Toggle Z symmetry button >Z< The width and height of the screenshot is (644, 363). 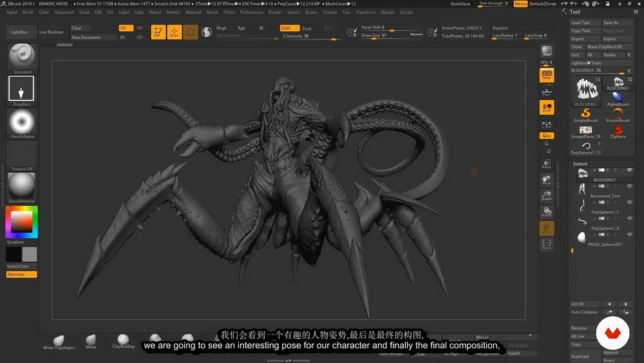click(x=140, y=37)
